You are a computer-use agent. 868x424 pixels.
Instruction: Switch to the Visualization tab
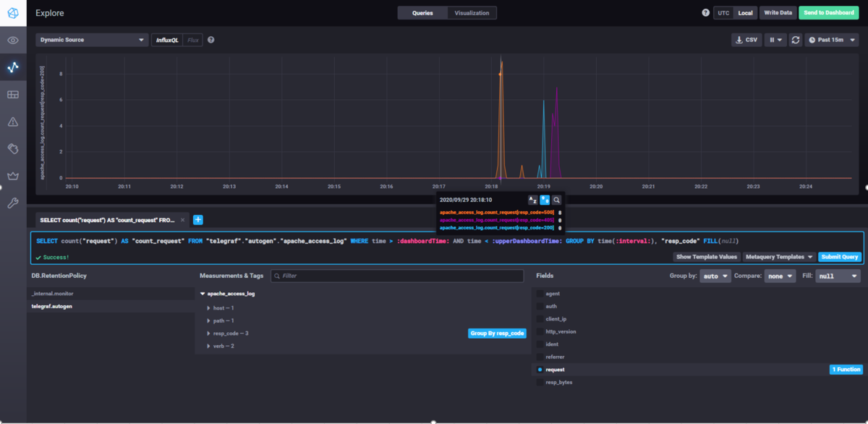(472, 13)
